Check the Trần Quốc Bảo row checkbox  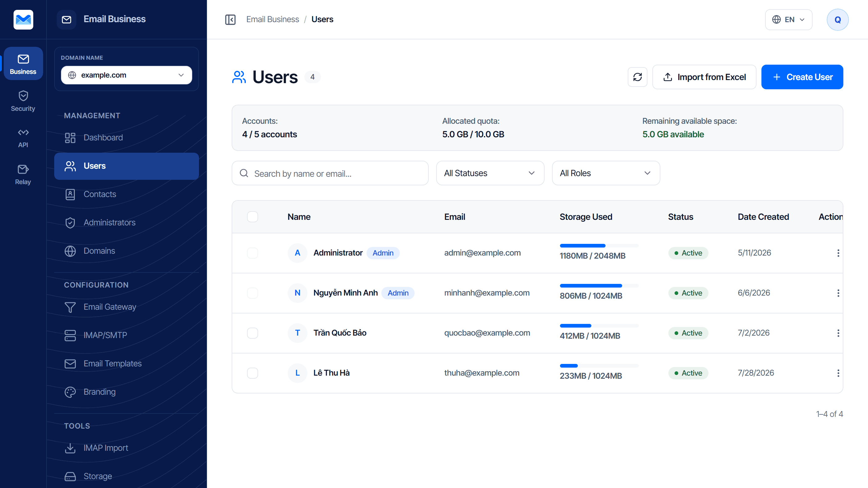tap(252, 333)
